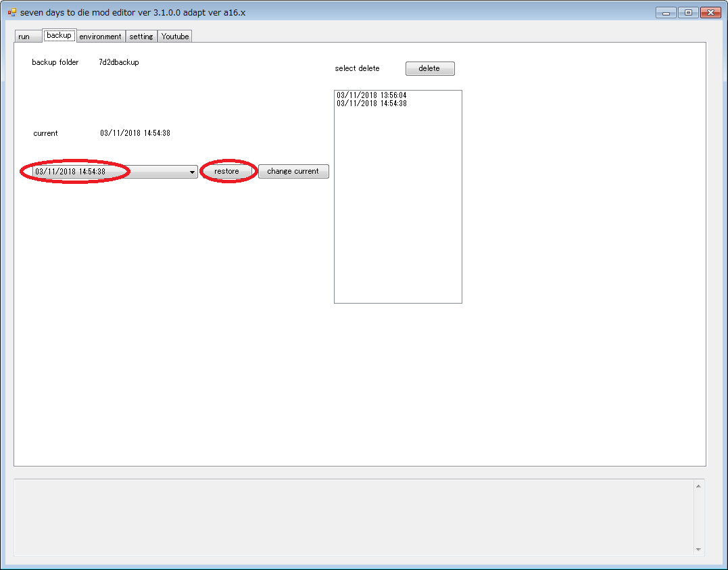Click the application icon in the title bar
Viewport: 728px width, 570px height.
12,13
